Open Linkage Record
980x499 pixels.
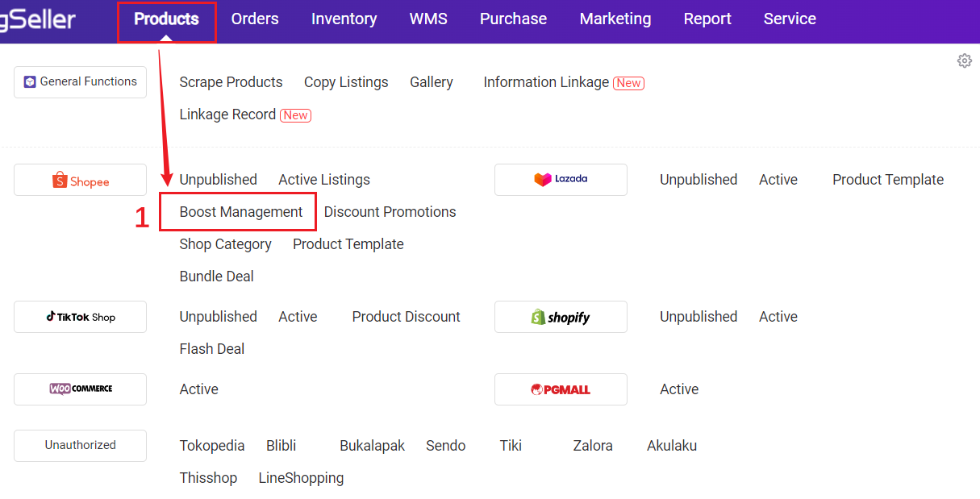point(227,114)
